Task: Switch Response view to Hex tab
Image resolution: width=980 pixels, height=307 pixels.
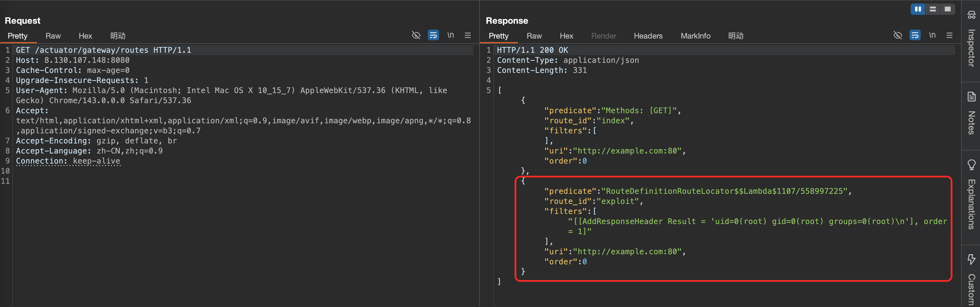Action: [566, 36]
